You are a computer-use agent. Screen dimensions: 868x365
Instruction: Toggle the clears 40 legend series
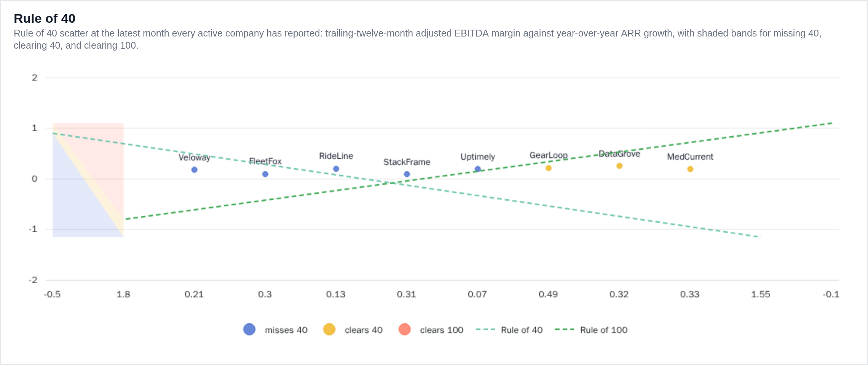point(353,330)
